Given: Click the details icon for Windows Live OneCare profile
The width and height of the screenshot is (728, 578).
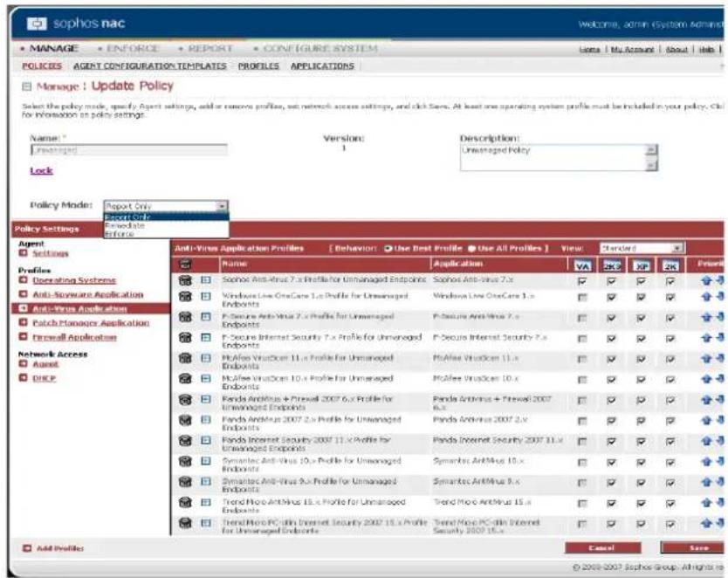Looking at the screenshot, I should point(206,296).
